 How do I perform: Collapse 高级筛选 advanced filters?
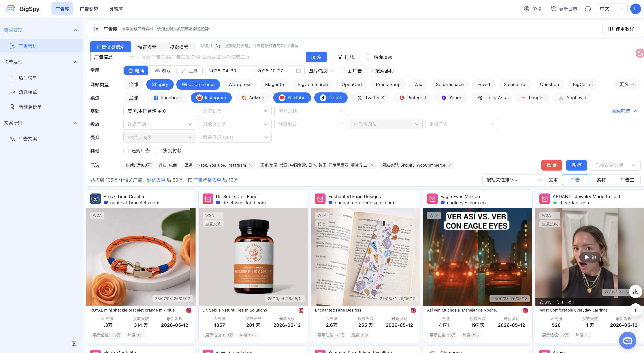pos(625,111)
